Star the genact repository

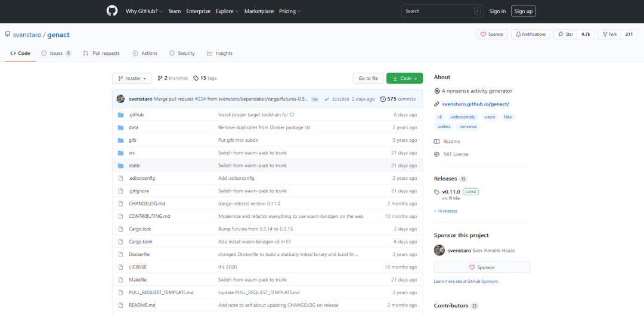[x=565, y=35]
